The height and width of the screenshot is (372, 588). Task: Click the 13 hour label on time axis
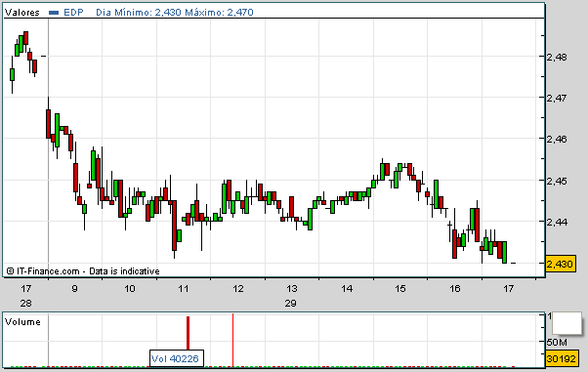tap(292, 288)
